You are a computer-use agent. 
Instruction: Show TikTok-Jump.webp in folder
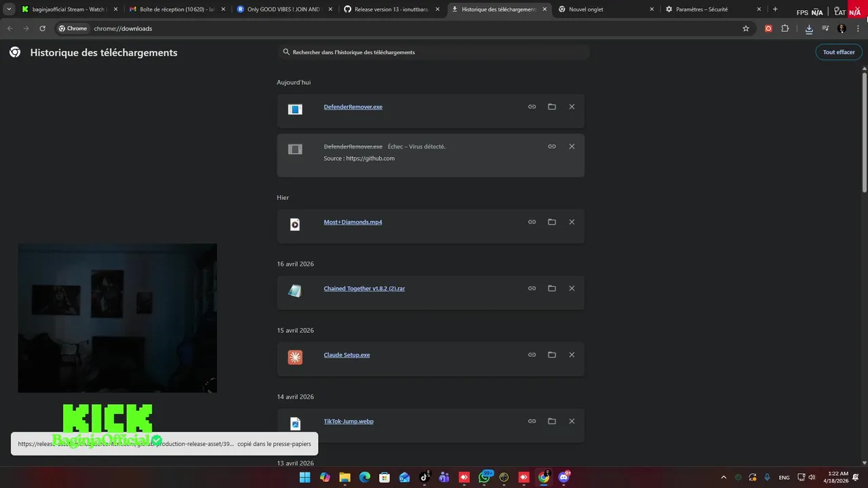click(552, 422)
